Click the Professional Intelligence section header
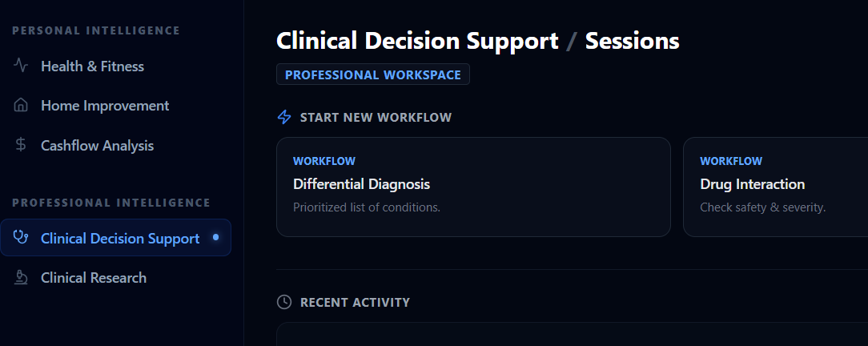Screen dimensions: 868x346 111,203
